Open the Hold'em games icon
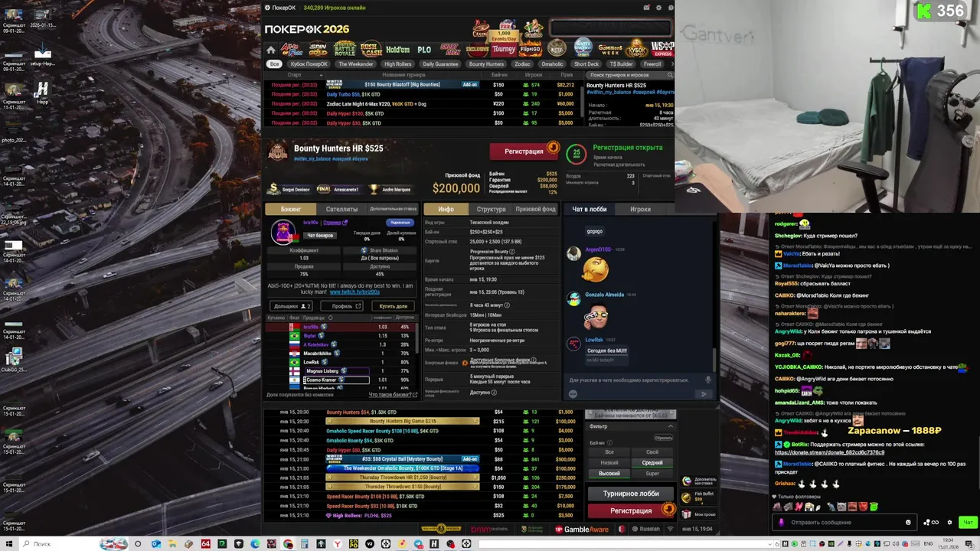Screen dimensions: 980x551 (x=398, y=50)
